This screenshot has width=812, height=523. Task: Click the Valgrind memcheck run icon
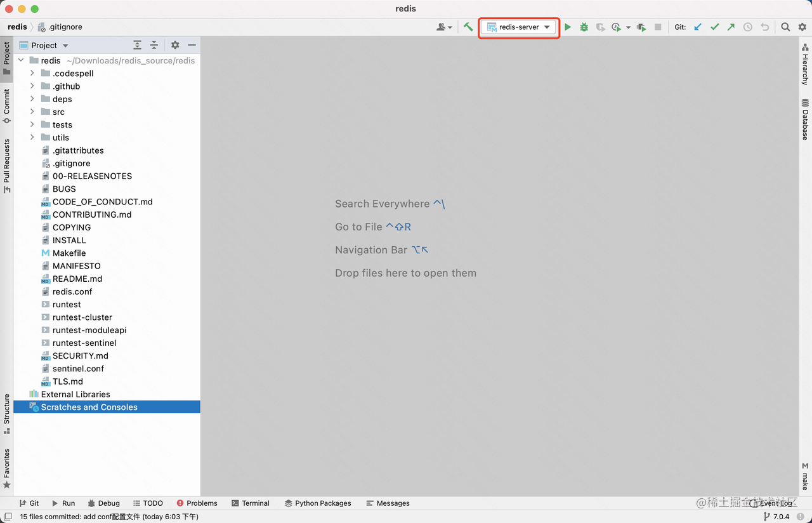coord(641,27)
